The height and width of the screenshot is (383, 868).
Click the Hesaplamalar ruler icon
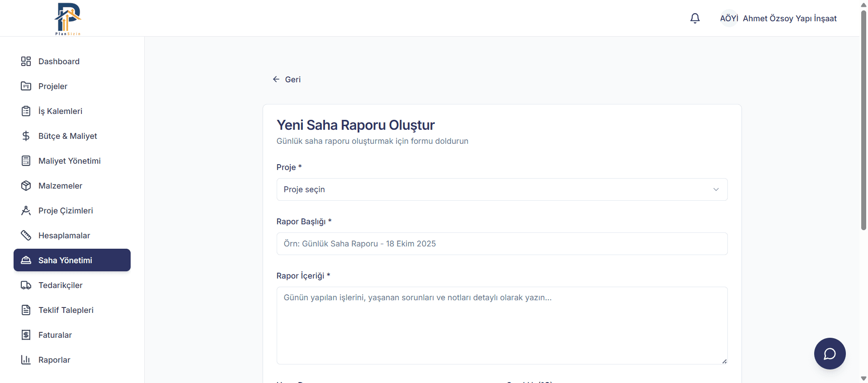click(x=26, y=236)
